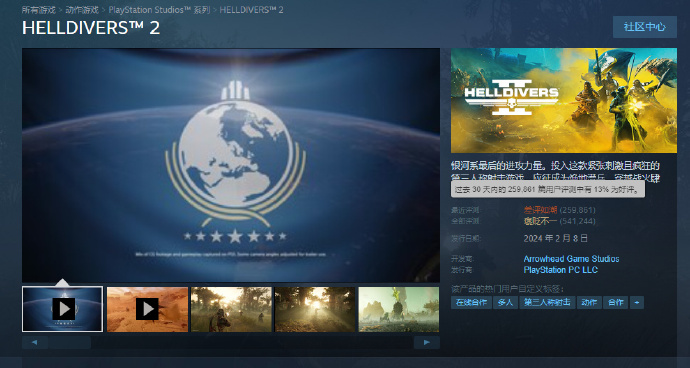Open the 社区中心 community hub button
Image resolution: width=690 pixels, height=368 pixels.
click(x=644, y=27)
